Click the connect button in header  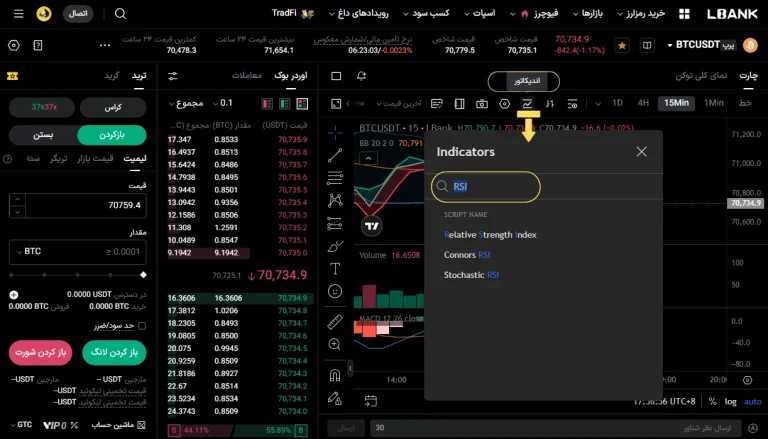[x=78, y=14]
